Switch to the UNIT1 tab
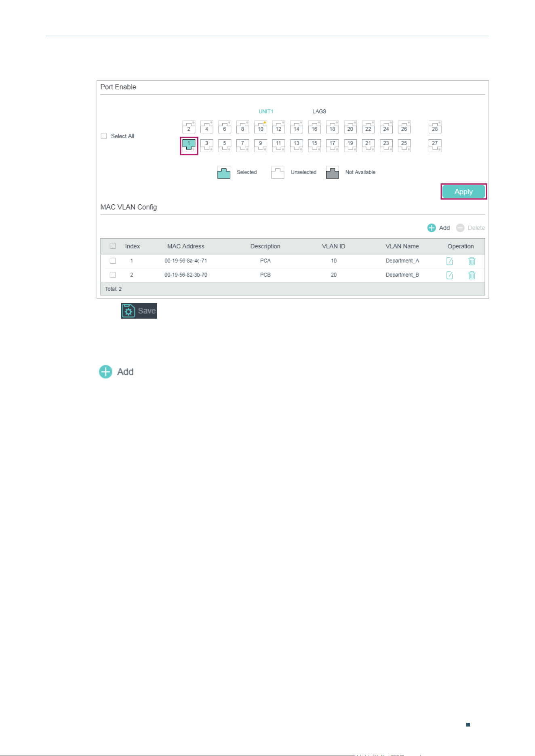Screen dimensions: 535x756 click(x=266, y=111)
